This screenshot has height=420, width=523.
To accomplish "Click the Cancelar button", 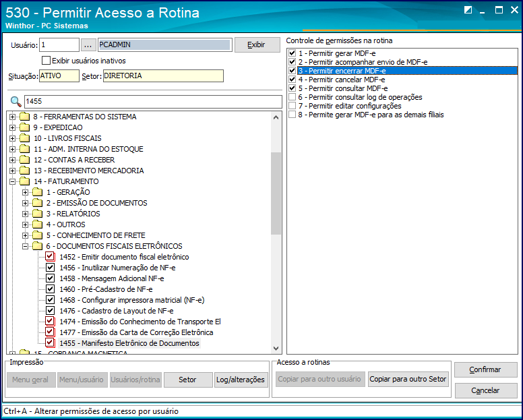I will pyautogui.click(x=486, y=390).
